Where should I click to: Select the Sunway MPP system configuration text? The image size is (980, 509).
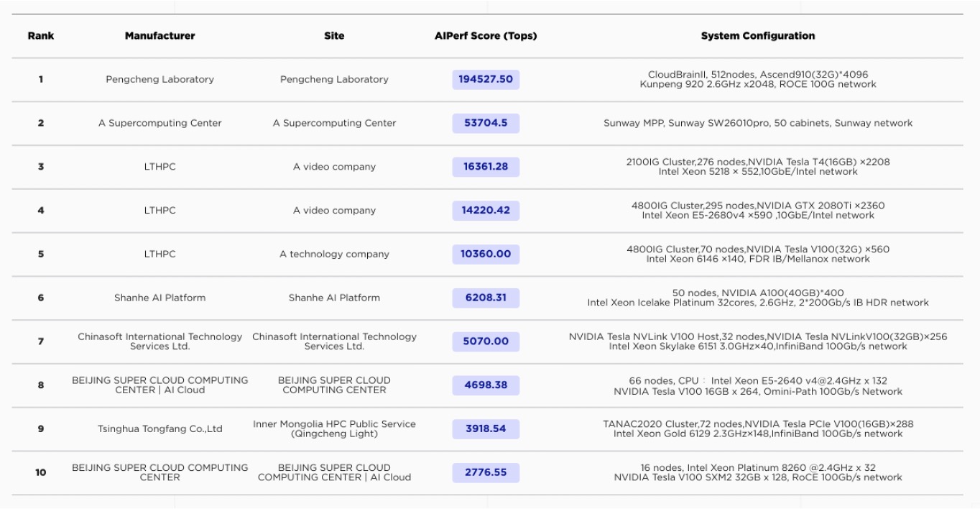coord(758,123)
